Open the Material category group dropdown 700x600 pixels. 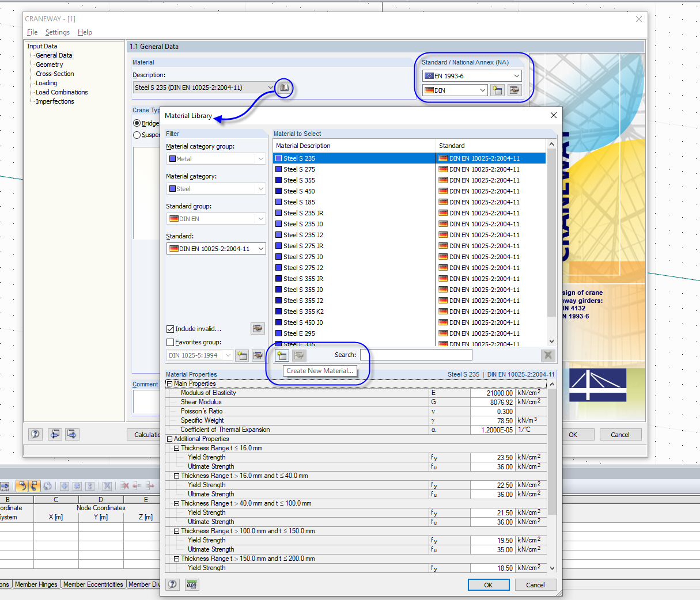261,159
